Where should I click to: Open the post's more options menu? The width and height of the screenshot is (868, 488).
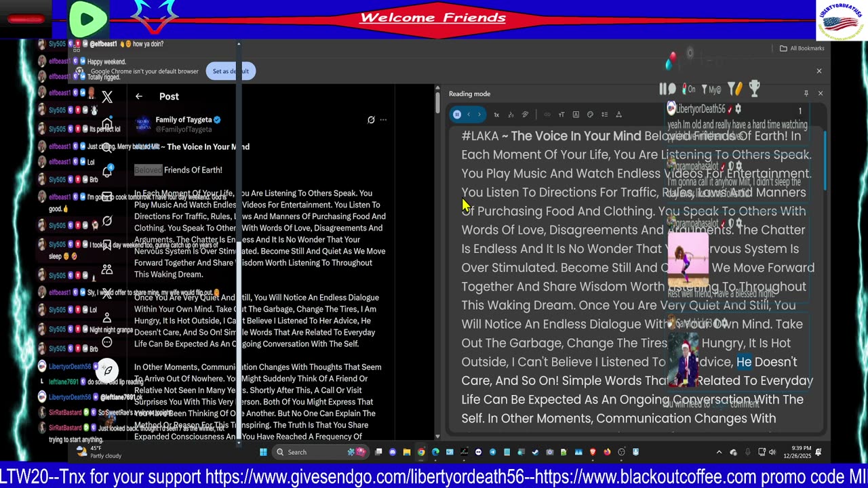383,120
